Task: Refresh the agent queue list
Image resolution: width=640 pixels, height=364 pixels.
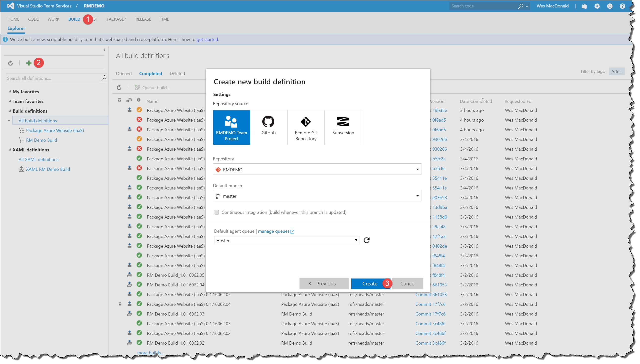Action: 366,240
